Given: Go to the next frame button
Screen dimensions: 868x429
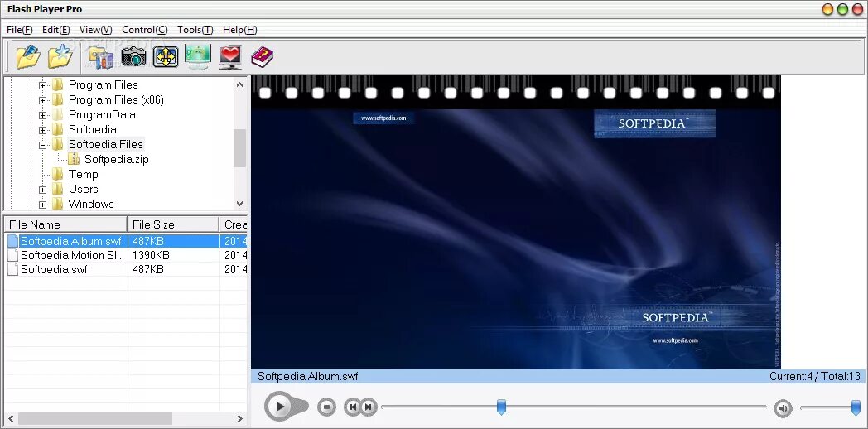Looking at the screenshot, I should click(x=369, y=407).
